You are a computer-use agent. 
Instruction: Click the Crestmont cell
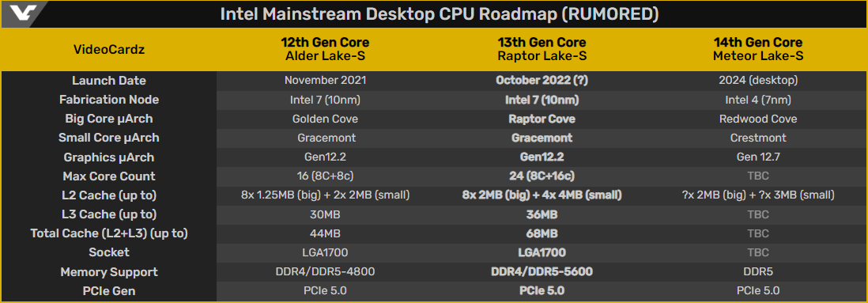coord(758,138)
